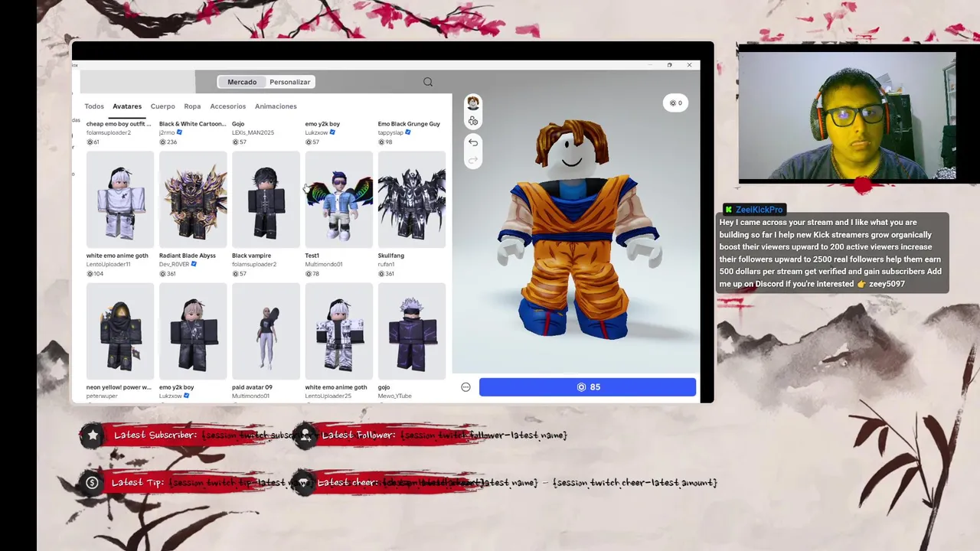Select the Radiant Blade Abyss avatar thumbnail
This screenshot has height=551, width=980.
click(x=193, y=200)
